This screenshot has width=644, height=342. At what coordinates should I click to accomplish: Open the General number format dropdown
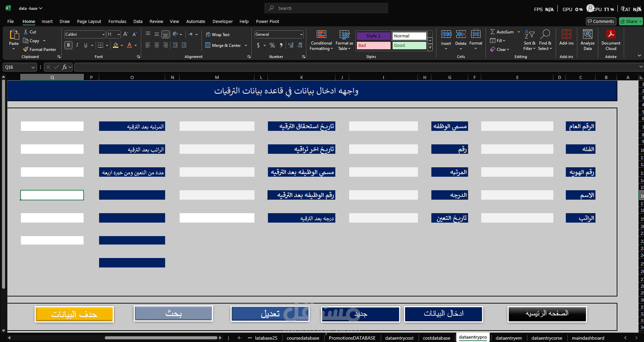(301, 34)
